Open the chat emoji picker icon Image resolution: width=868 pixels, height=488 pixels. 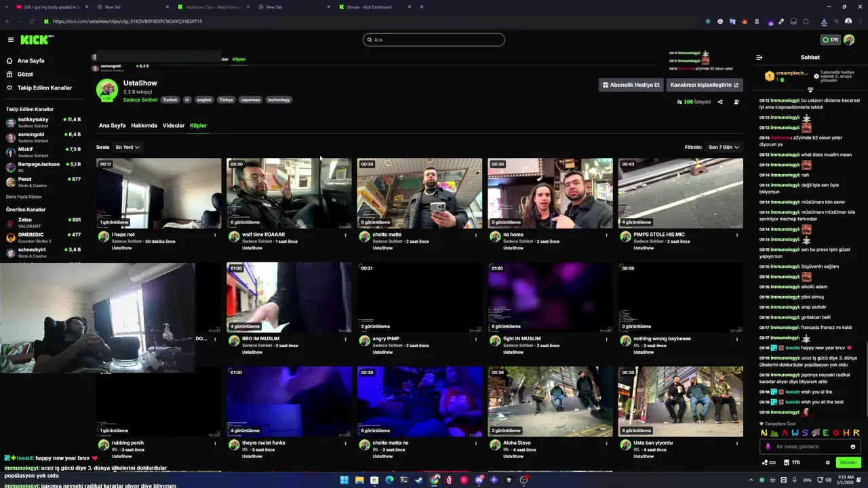853,447
